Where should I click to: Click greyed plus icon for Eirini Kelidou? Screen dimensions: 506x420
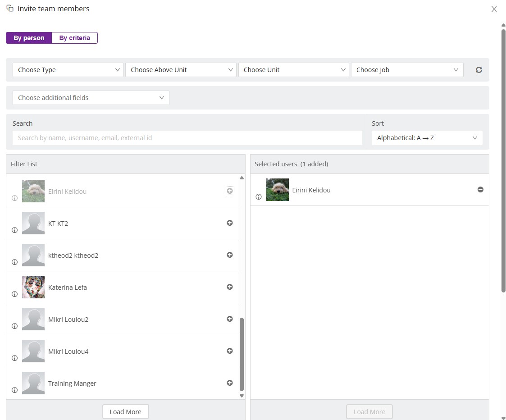(x=230, y=191)
